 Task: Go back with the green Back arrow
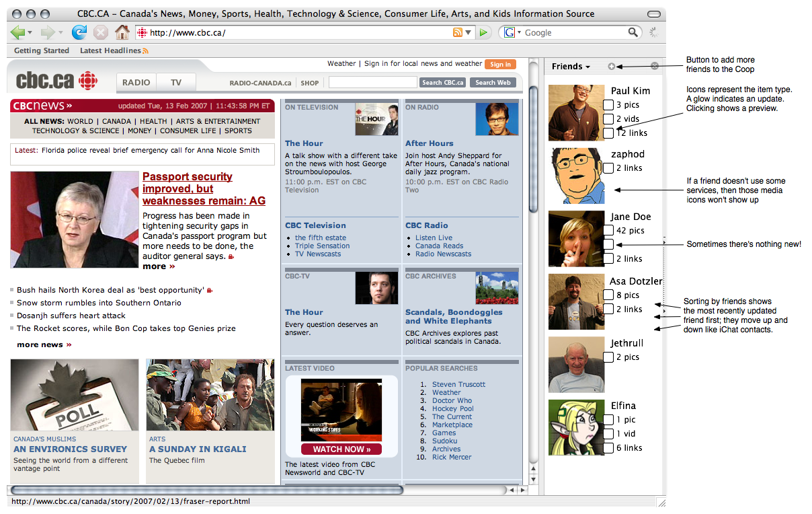tap(17, 32)
